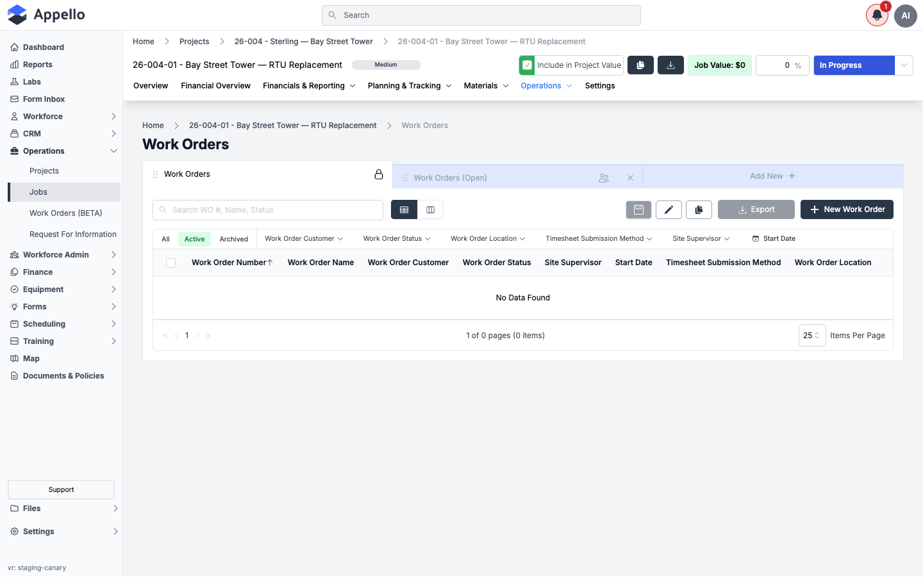923x588 pixels.
Task: Open Dashboard in the sidebar
Action: (x=44, y=47)
